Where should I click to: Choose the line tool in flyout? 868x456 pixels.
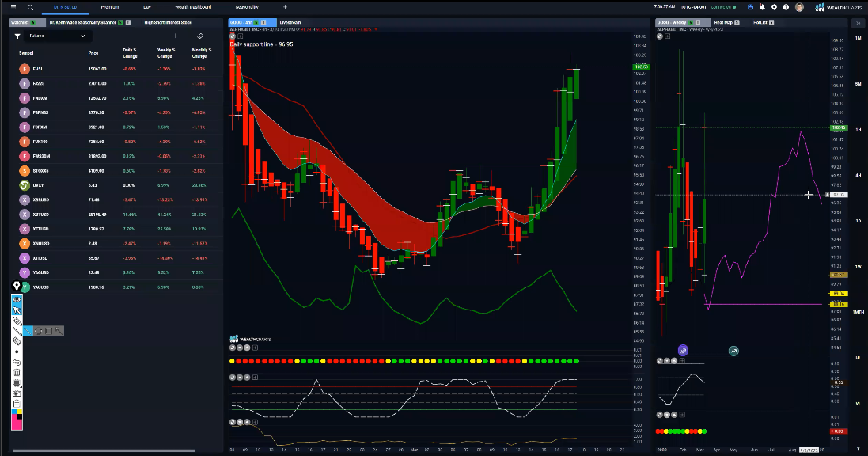[x=28, y=331]
